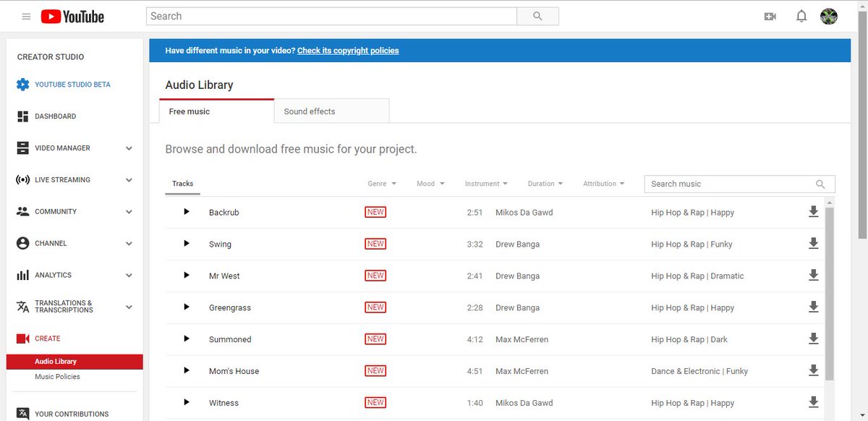This screenshot has width=868, height=421.
Task: Open the hamburger guide menu
Action: coord(26,17)
